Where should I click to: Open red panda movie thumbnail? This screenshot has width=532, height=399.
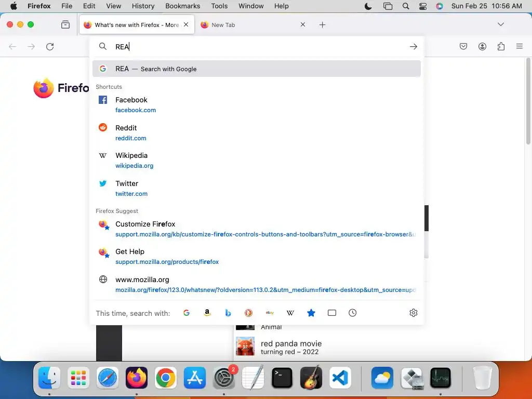[245, 347]
